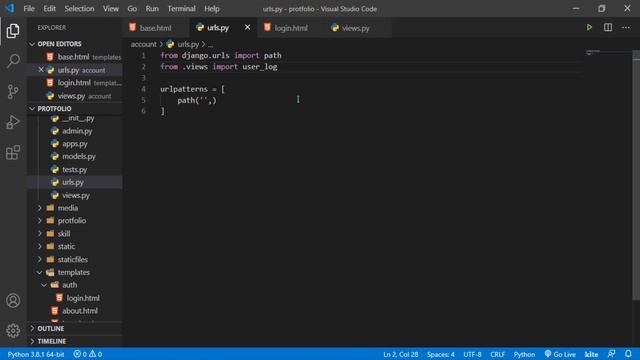The height and width of the screenshot is (360, 640).
Task: Open the View menu
Action: coord(111,9)
